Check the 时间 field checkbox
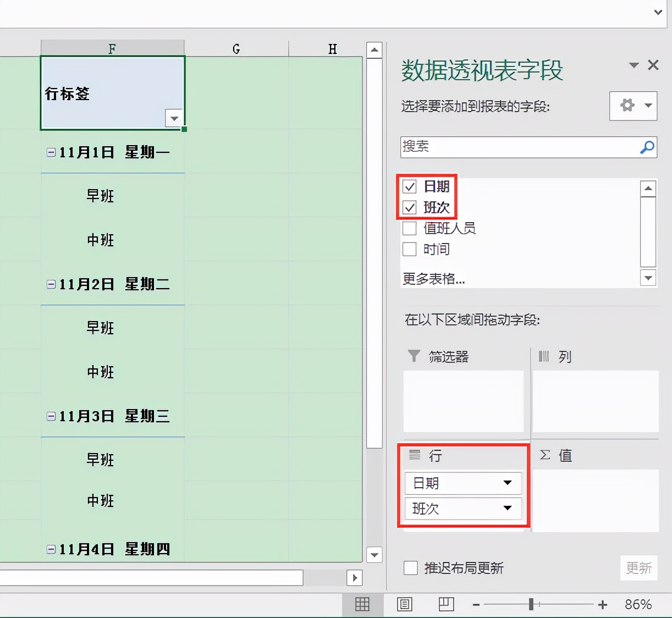 pos(410,249)
